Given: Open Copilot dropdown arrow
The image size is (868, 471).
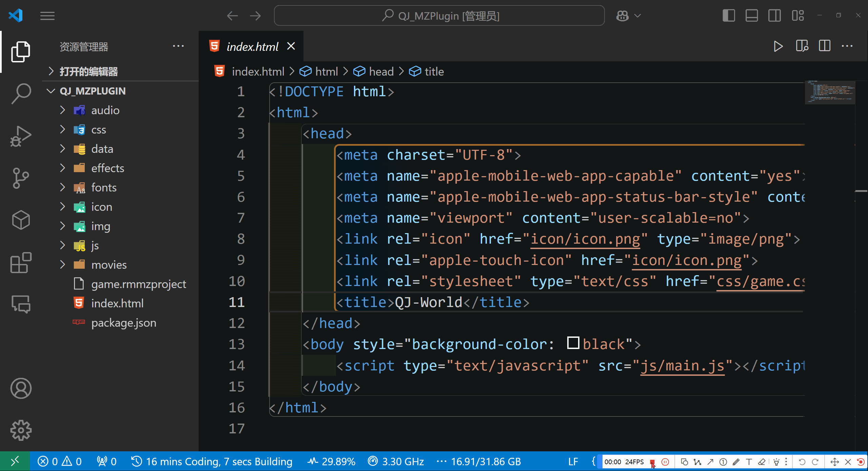Looking at the screenshot, I should click(638, 16).
